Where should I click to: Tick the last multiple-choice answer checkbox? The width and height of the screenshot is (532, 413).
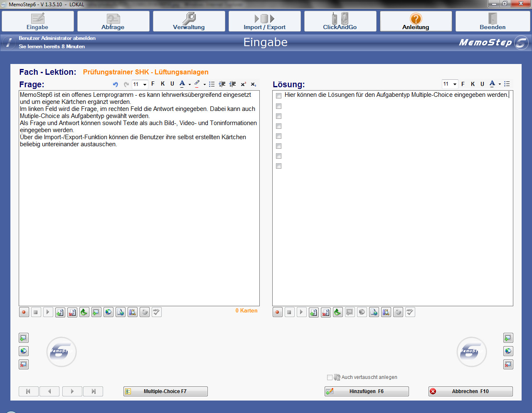[x=279, y=166]
